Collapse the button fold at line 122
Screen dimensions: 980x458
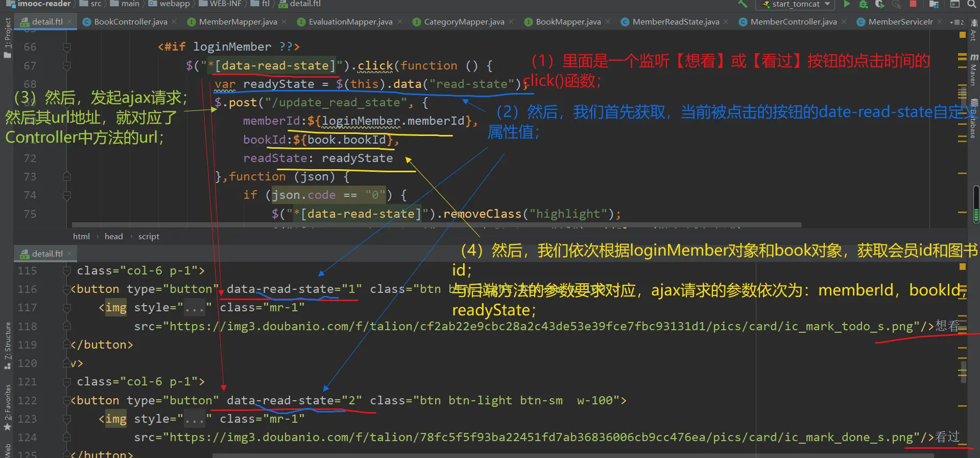pos(66,400)
